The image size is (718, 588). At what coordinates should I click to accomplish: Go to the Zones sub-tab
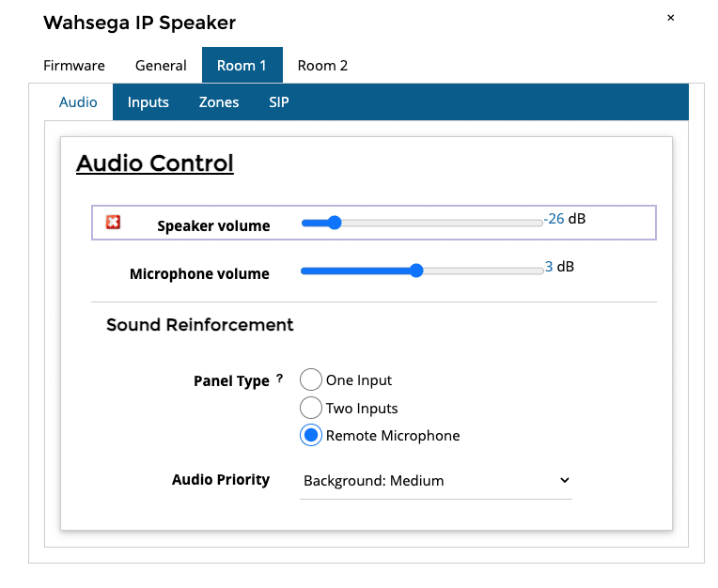[219, 102]
